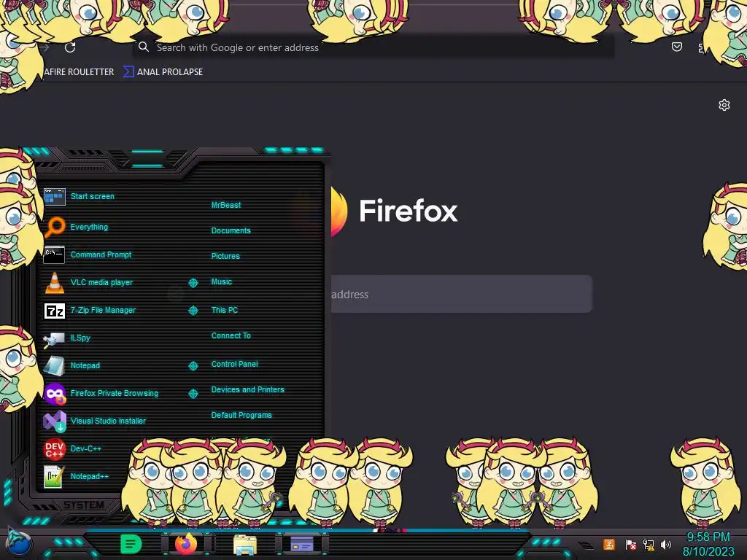Open 7-Zip File Manager

(x=90, y=310)
